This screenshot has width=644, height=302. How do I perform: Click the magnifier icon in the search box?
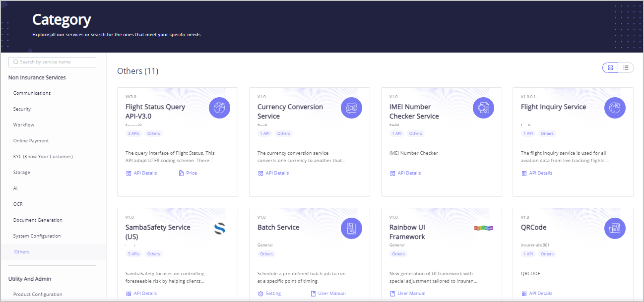(x=16, y=62)
